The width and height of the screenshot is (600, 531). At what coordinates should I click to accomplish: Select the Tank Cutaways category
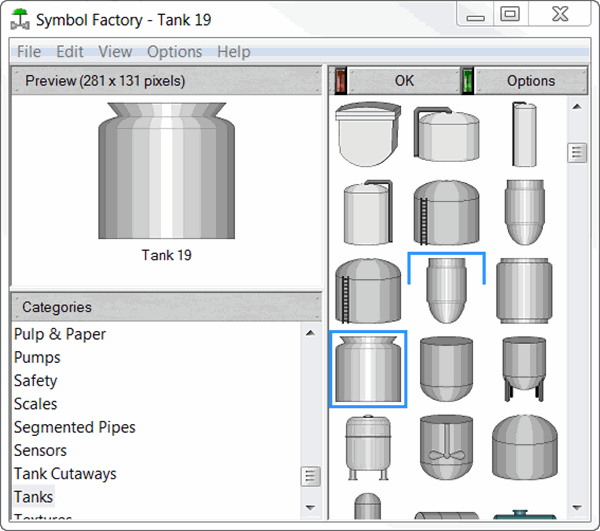point(65,474)
